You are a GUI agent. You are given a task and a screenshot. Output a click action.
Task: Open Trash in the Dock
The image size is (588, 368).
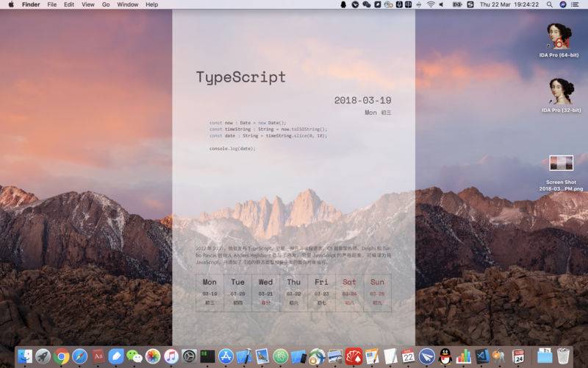pyautogui.click(x=563, y=356)
